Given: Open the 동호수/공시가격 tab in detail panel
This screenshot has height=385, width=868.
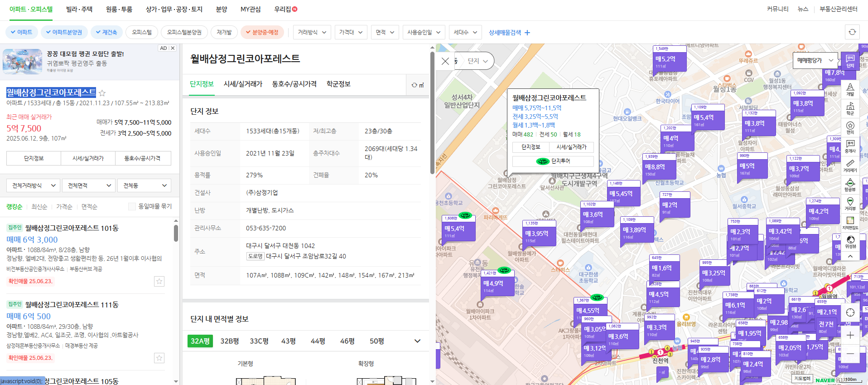Looking at the screenshot, I should click(x=294, y=84).
